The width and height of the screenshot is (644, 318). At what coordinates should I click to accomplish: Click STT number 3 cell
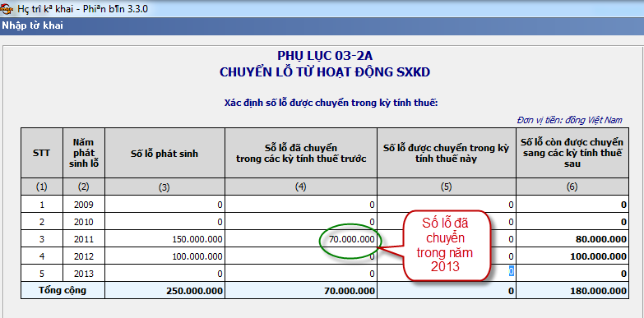(x=41, y=239)
